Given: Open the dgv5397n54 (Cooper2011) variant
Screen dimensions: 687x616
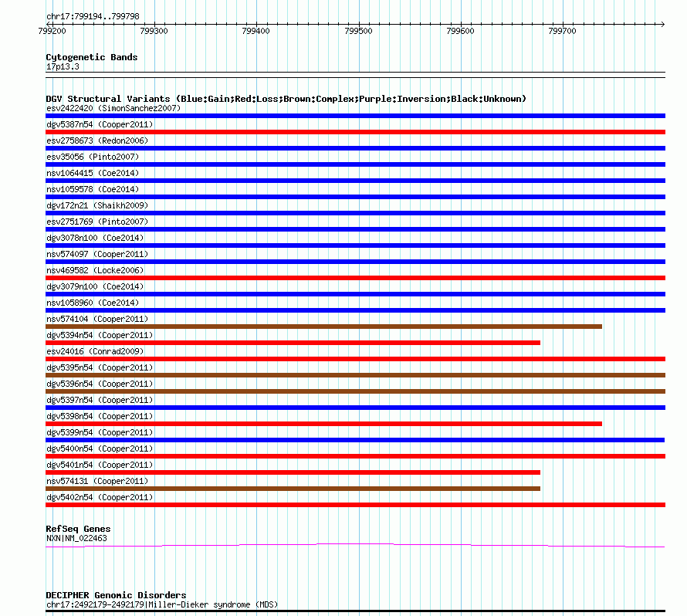Looking at the screenshot, I should coord(100,400).
